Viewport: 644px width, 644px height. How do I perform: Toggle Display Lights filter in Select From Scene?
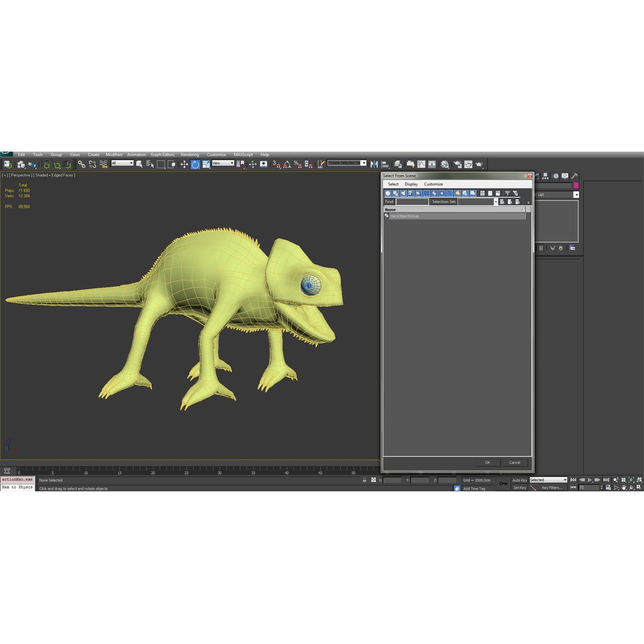tap(403, 193)
